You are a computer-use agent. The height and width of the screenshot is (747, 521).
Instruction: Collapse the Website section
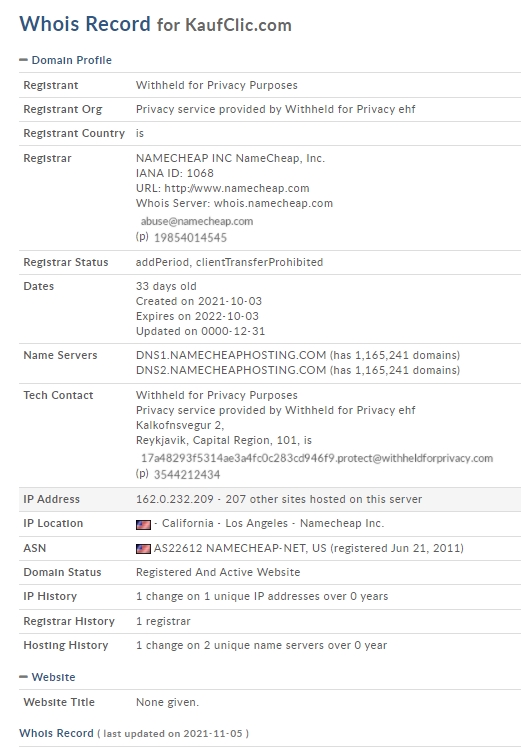[47, 677]
